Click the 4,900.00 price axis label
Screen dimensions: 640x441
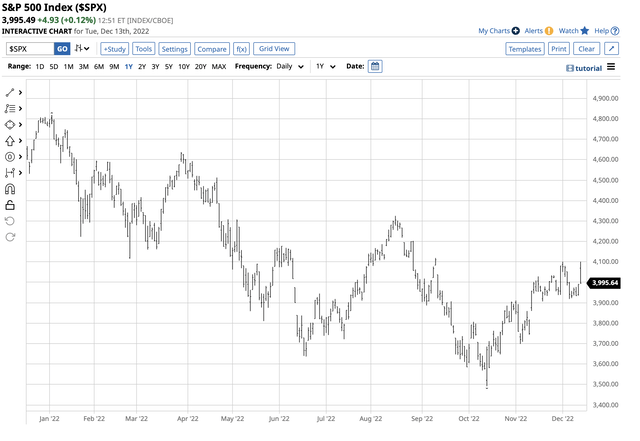605,98
